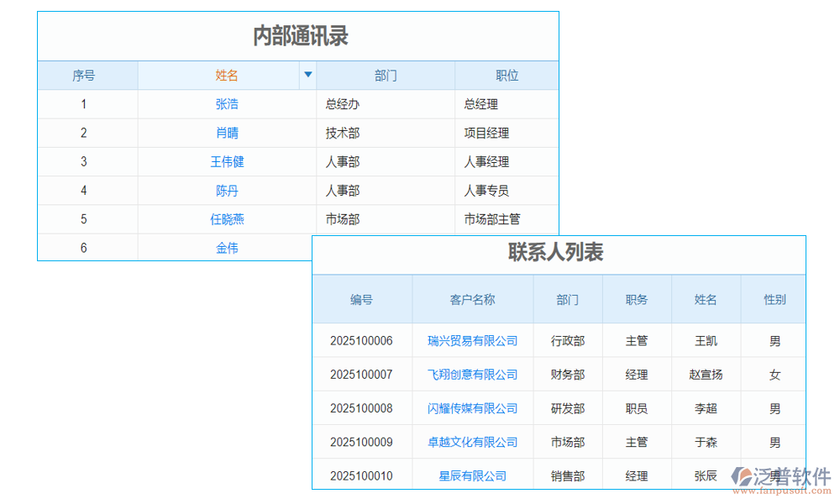Viewport: 840px width, 504px height.
Task: Open 瑞兴贸易有限公司 customer details
Action: pyautogui.click(x=471, y=341)
